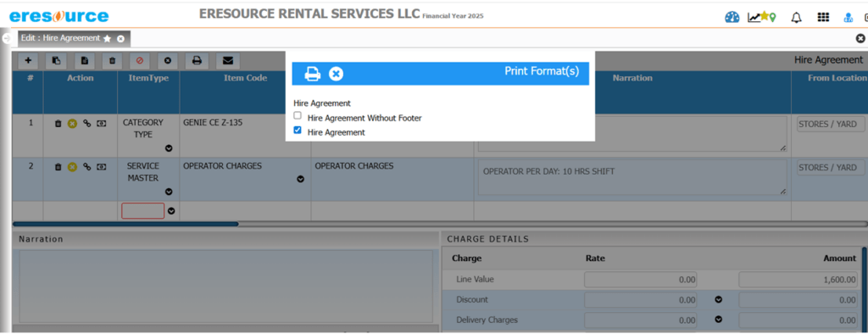868x334 pixels.
Task: Click the save document toolbar button
Action: pos(84,60)
